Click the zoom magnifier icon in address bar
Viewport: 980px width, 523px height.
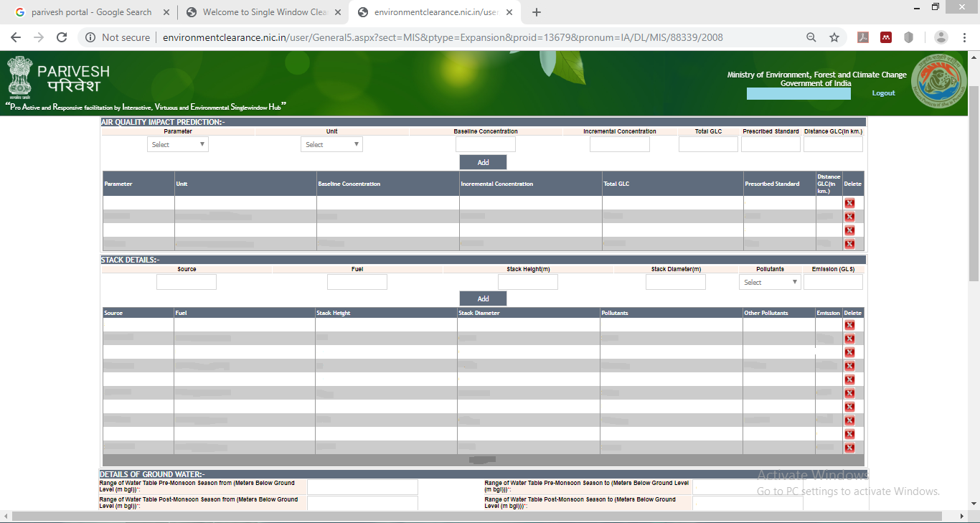pyautogui.click(x=811, y=37)
